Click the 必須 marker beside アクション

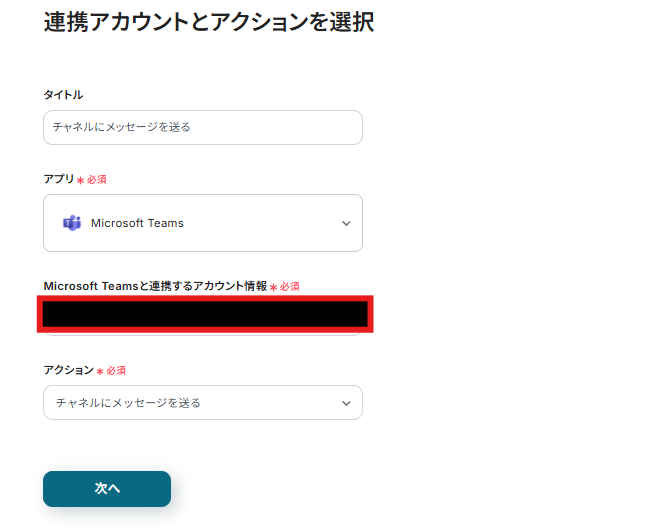[116, 371]
